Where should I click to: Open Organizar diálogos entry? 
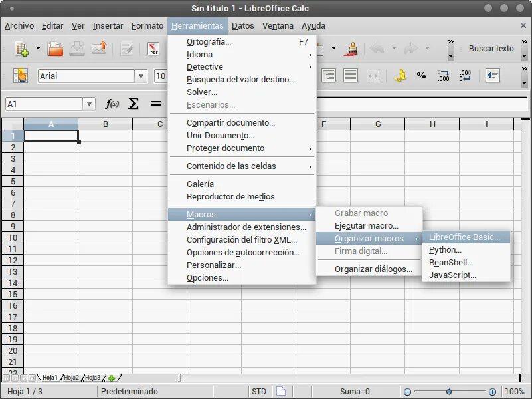pos(369,269)
